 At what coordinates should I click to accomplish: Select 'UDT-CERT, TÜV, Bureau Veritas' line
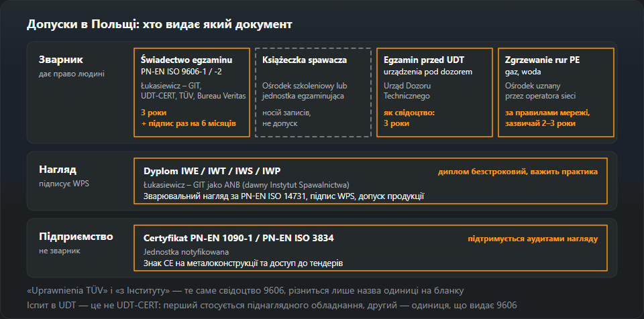pyautogui.click(x=193, y=96)
